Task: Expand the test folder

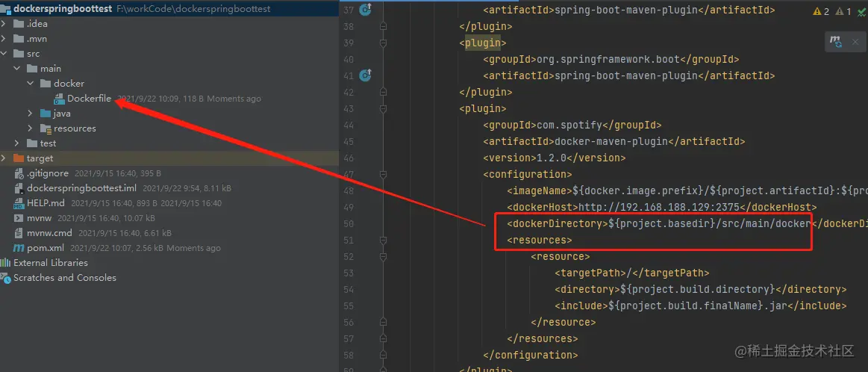Action: (x=17, y=143)
